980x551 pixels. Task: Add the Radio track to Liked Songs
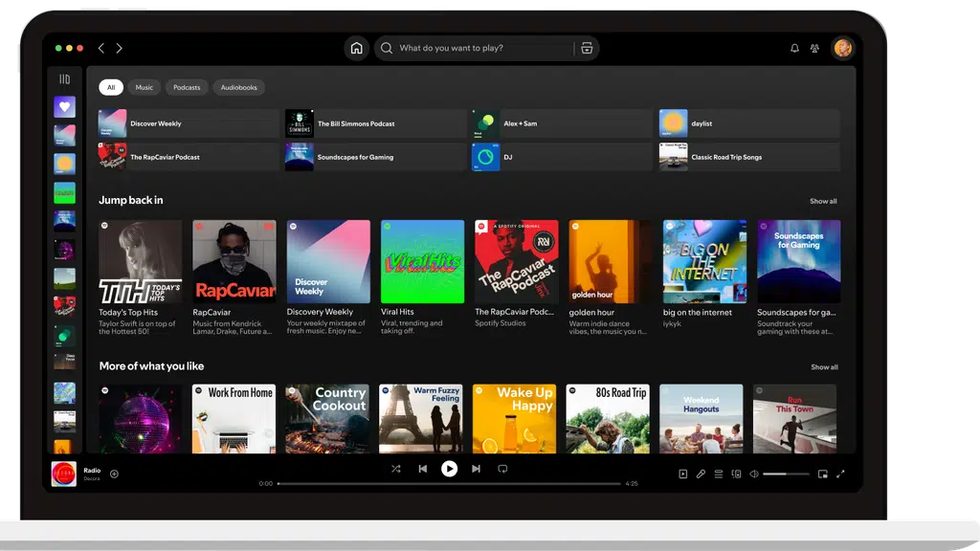tap(115, 474)
